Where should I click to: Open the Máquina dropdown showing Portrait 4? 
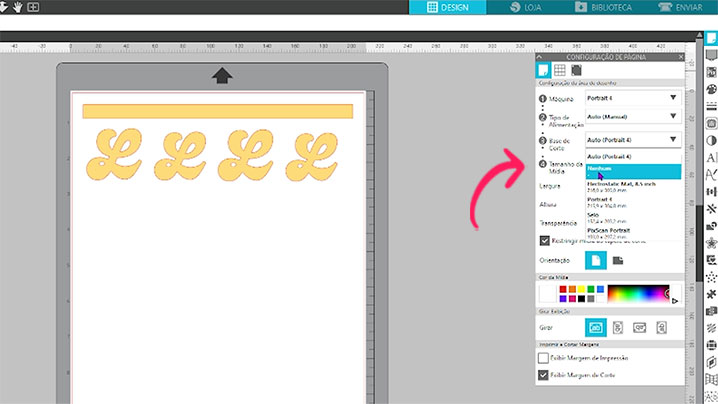coord(632,98)
